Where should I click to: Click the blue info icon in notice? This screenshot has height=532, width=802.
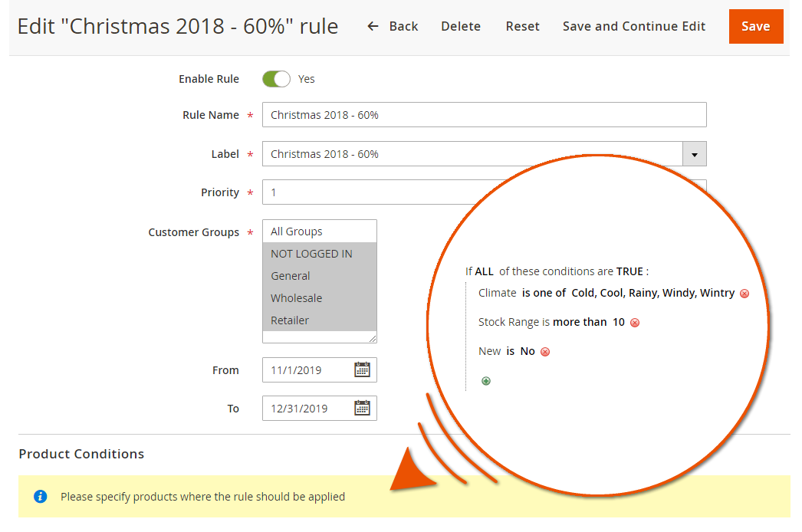pyautogui.click(x=41, y=497)
